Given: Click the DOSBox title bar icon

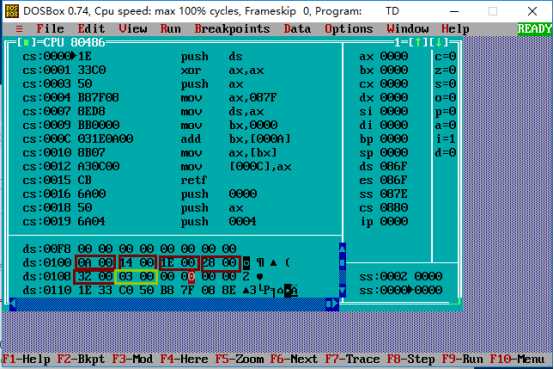Looking at the screenshot, I should coord(12,11).
